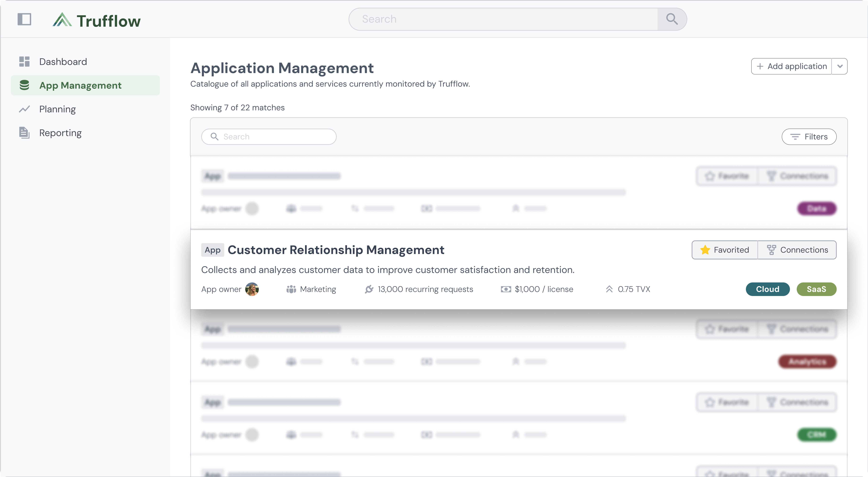
Task: Click the App owner avatar photo
Action: (252, 289)
